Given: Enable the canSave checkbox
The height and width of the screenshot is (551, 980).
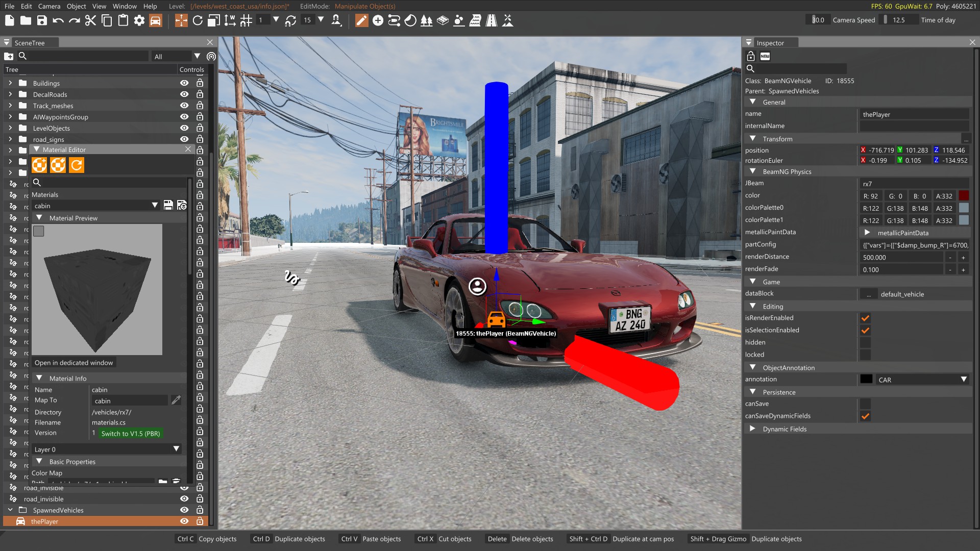Looking at the screenshot, I should point(865,404).
